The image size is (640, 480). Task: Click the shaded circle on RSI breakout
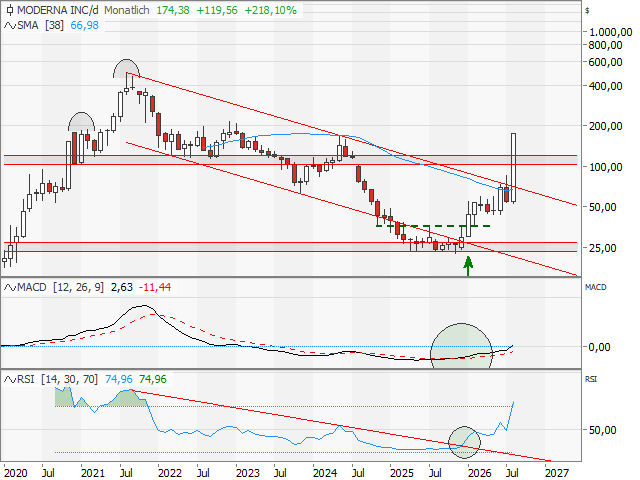click(x=464, y=442)
